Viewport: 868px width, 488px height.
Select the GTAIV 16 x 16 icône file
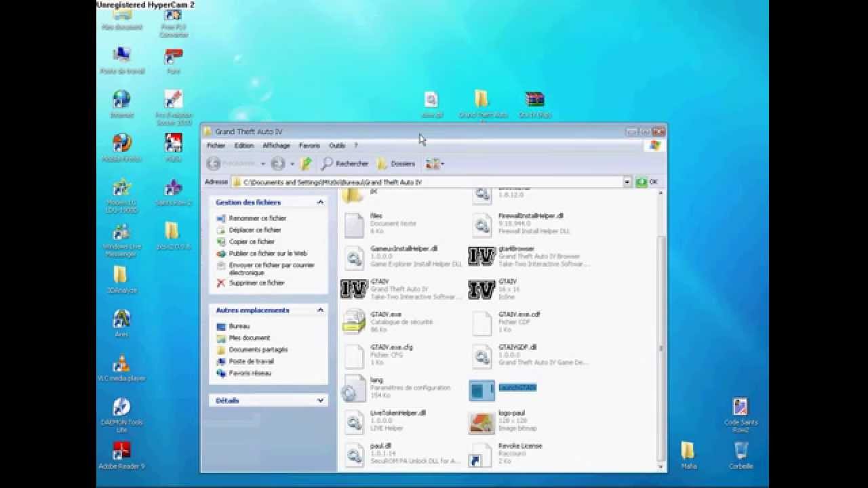click(481, 289)
